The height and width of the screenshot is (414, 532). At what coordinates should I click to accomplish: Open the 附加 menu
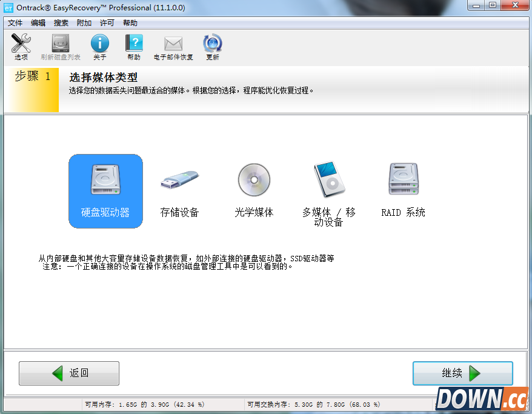point(83,22)
